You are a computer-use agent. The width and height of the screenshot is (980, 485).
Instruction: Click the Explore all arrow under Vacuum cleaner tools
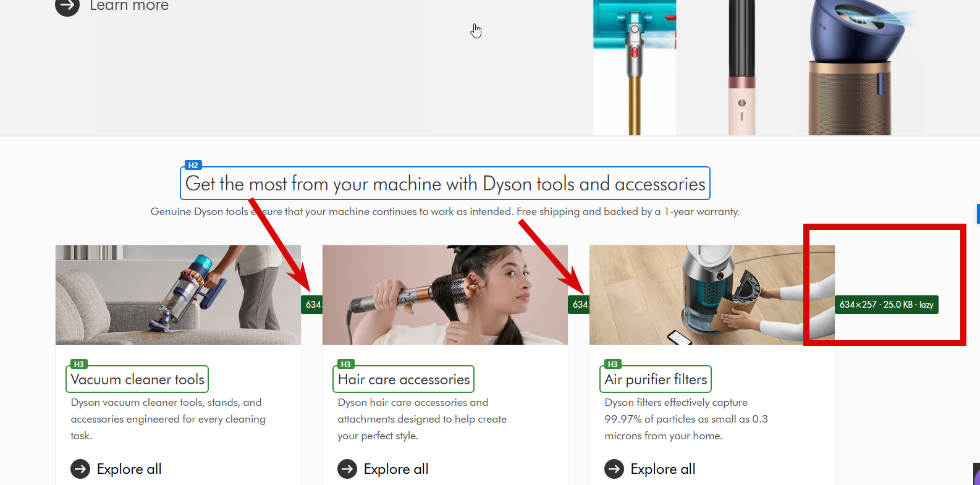click(x=80, y=469)
